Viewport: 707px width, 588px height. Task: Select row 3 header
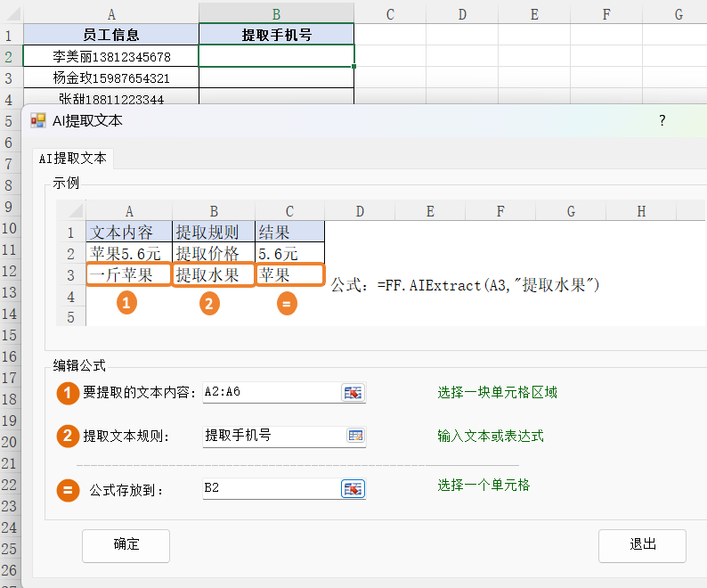pos(11,78)
